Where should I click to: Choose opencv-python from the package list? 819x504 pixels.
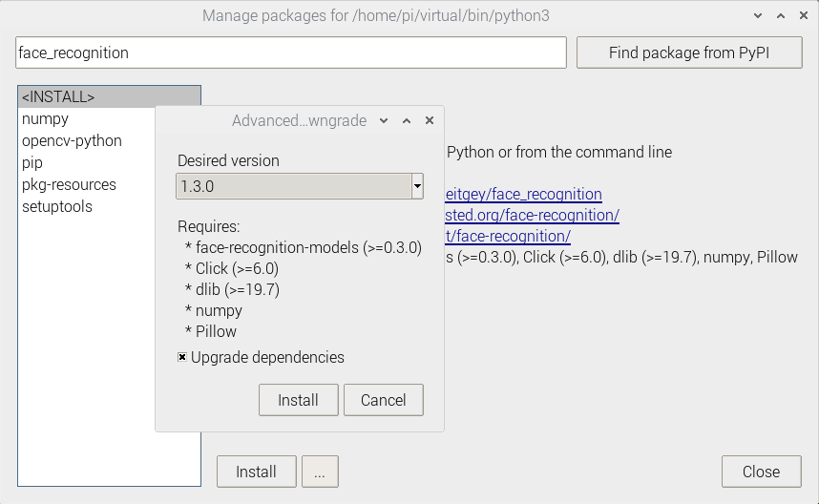[x=72, y=141]
